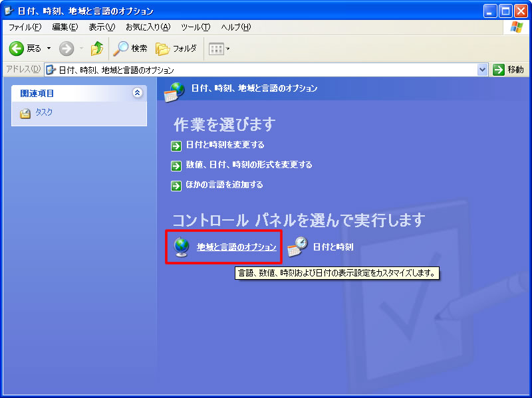The image size is (532, 398).
Task: Click green arrow icon beside 日付と時刻を変更する
Action: tap(176, 146)
